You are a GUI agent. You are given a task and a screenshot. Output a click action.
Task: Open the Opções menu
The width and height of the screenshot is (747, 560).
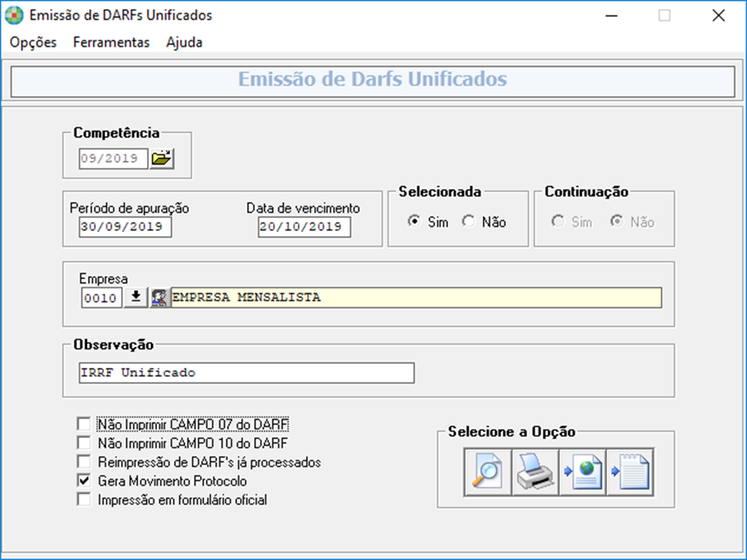coord(34,43)
